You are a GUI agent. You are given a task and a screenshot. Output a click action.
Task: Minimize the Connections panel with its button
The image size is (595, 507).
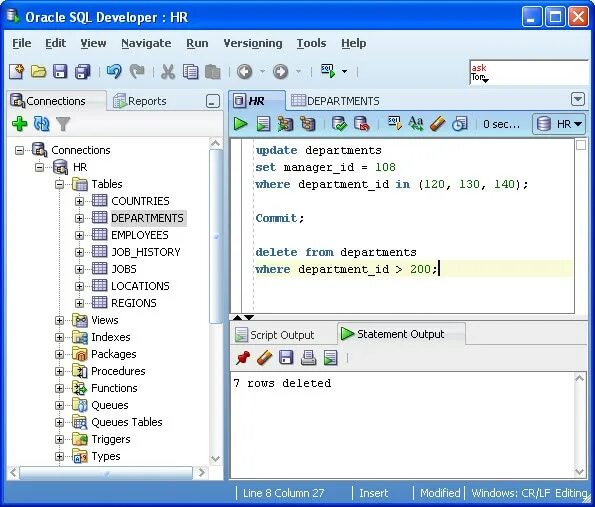pos(212,101)
